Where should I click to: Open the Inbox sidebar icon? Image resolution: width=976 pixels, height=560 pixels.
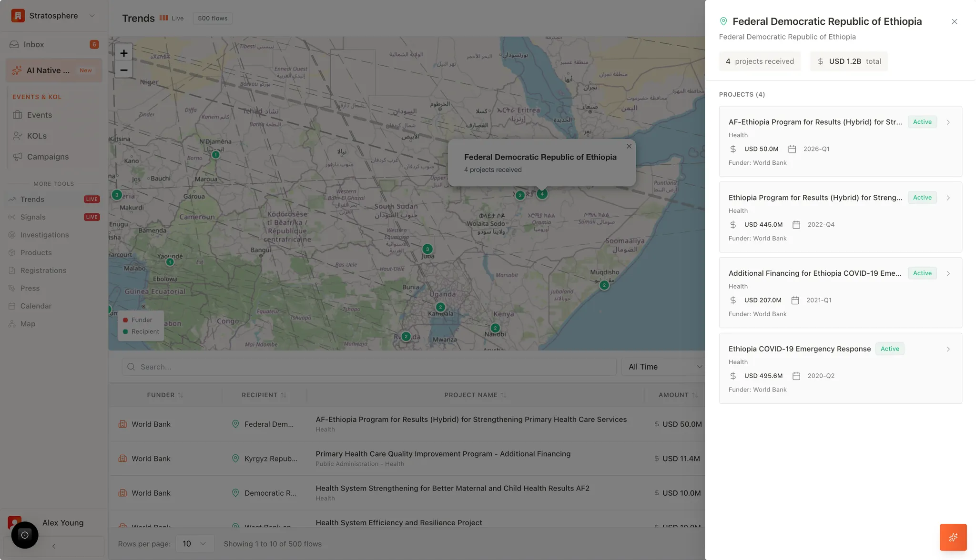click(x=14, y=44)
